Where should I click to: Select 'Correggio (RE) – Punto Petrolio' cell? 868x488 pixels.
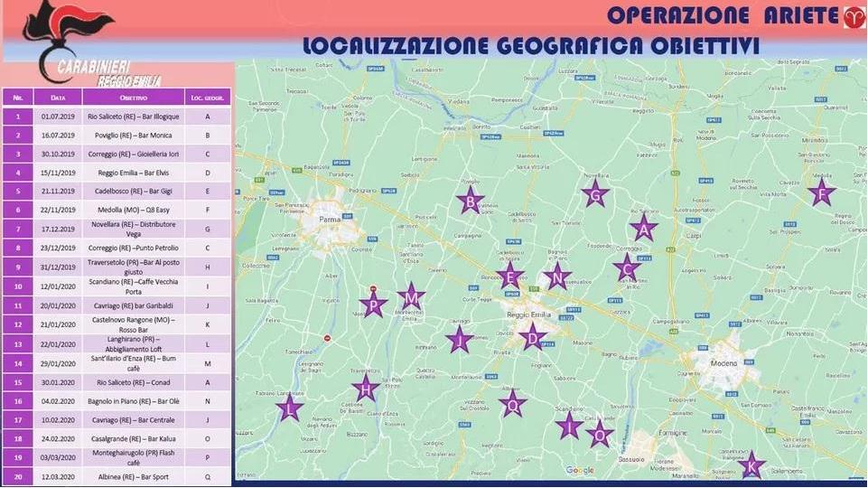134,249
